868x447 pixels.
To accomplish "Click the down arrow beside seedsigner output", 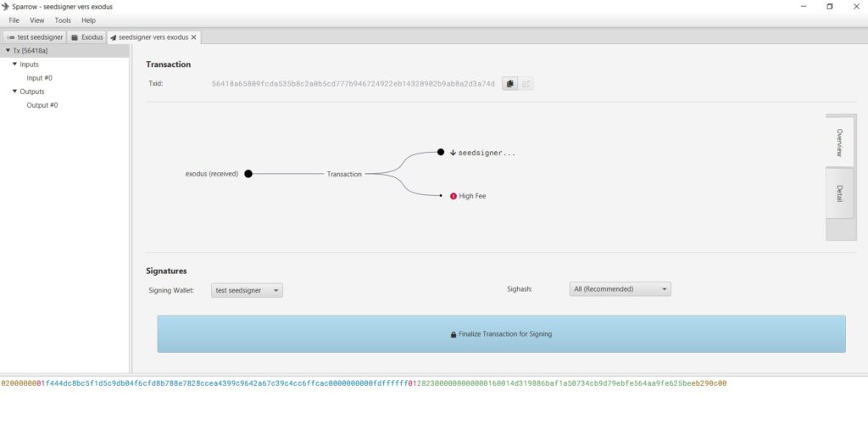I will [453, 153].
